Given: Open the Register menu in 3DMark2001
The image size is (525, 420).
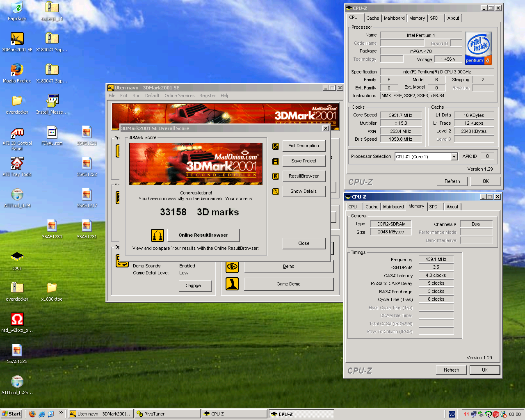Looking at the screenshot, I should point(208,96).
